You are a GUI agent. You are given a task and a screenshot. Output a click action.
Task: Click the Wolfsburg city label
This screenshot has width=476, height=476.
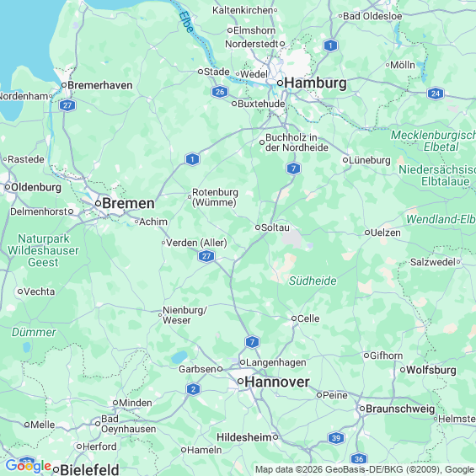[431, 370]
